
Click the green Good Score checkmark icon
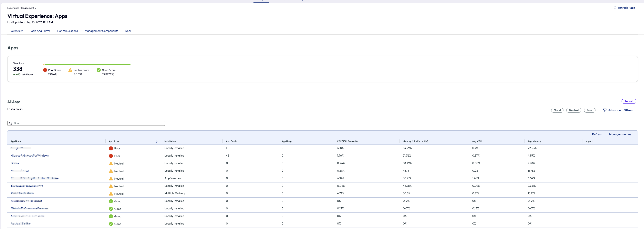(98, 70)
